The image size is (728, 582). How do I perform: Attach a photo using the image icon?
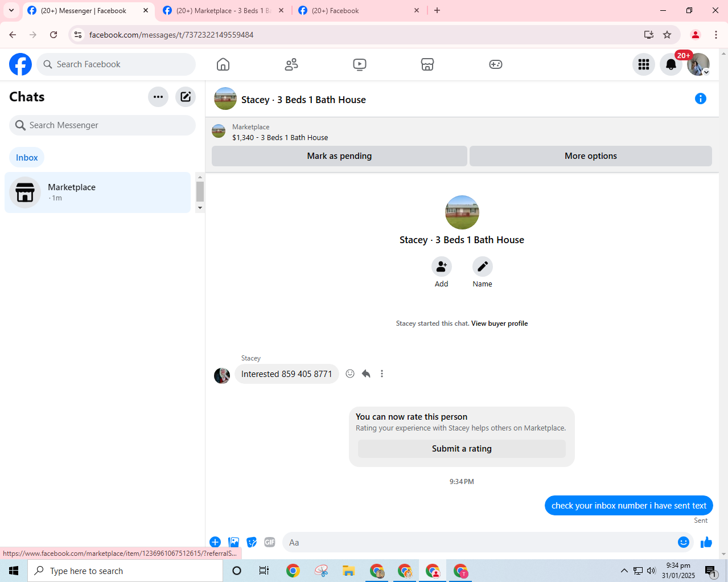233,542
